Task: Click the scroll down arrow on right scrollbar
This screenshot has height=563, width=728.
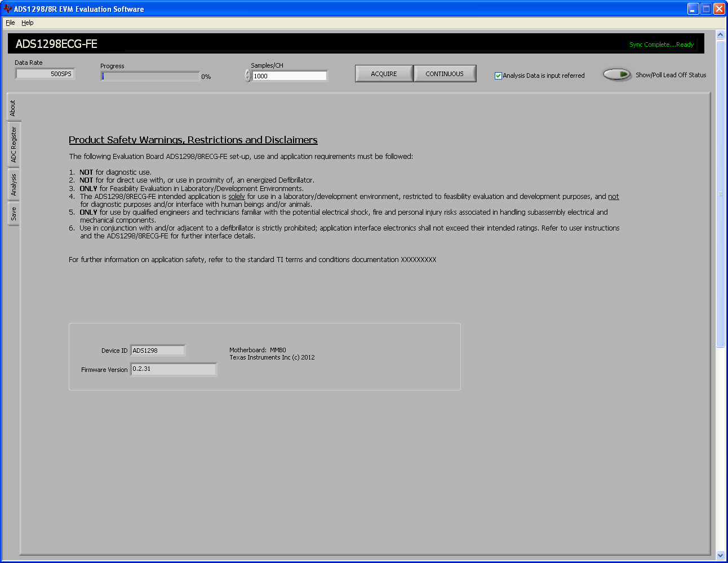Action: pos(720,555)
